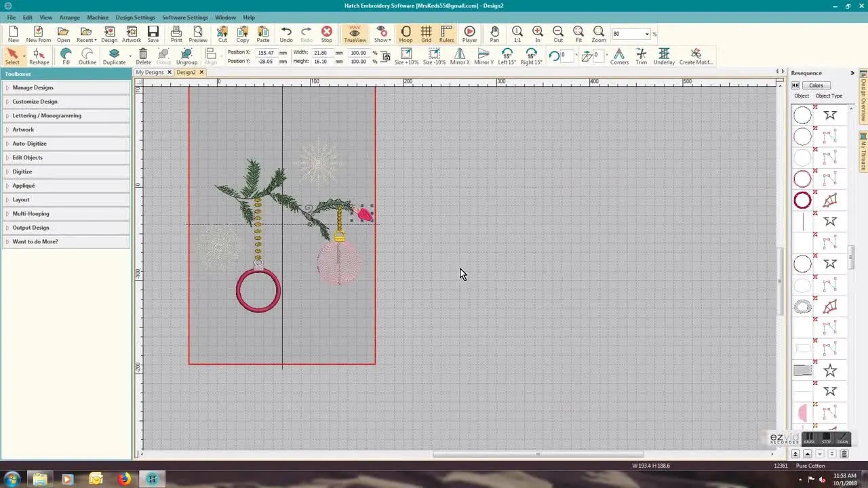This screenshot has width=868, height=488.
Task: Activate the Pan hand tool
Action: point(494,35)
